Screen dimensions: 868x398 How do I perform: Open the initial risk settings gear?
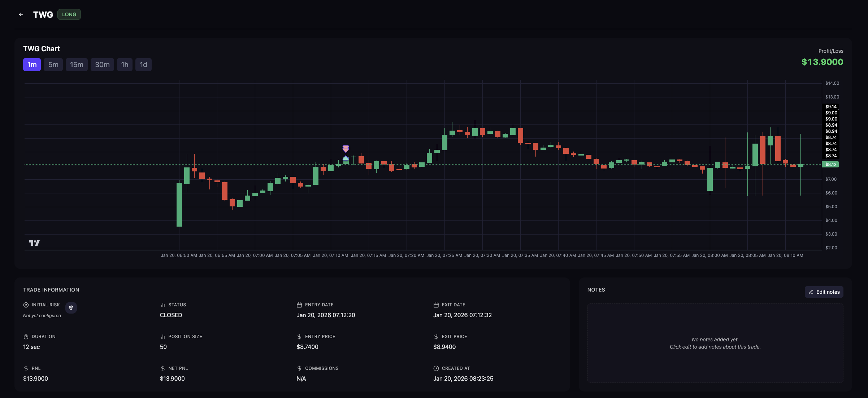tap(71, 308)
